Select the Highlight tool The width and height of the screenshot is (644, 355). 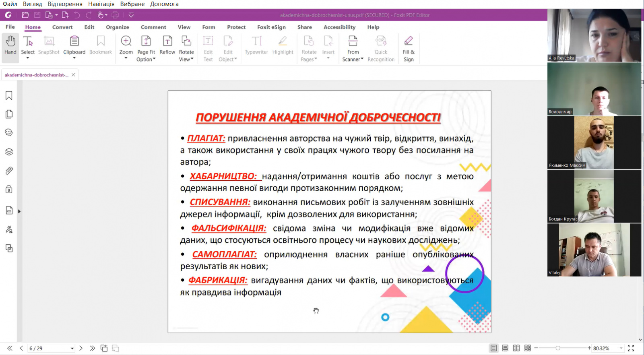pyautogui.click(x=283, y=45)
